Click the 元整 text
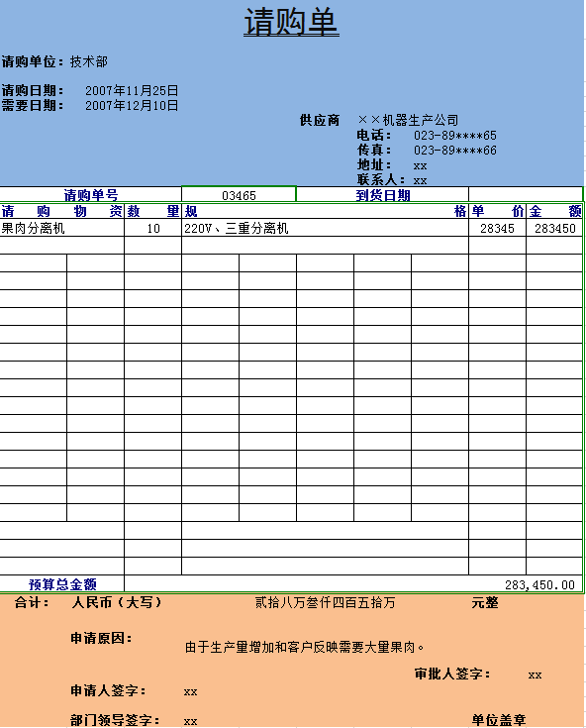This screenshot has height=728, width=586. coord(485,602)
